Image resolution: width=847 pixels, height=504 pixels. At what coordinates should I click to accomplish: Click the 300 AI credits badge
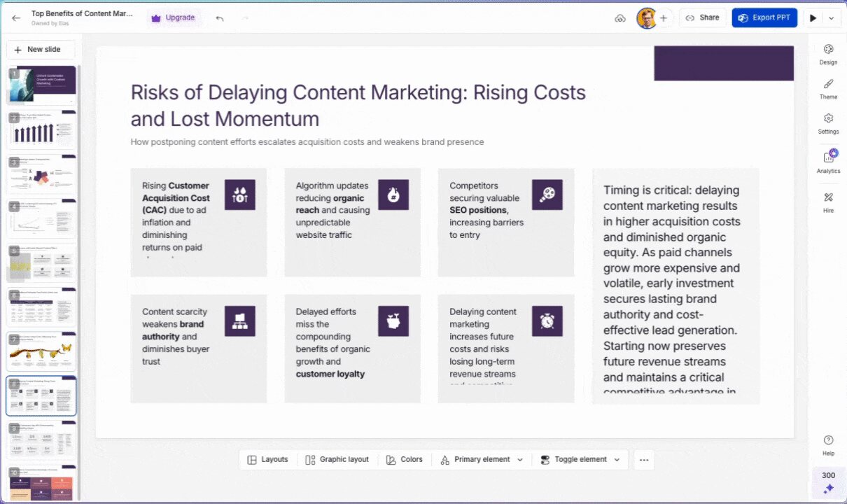(829, 482)
